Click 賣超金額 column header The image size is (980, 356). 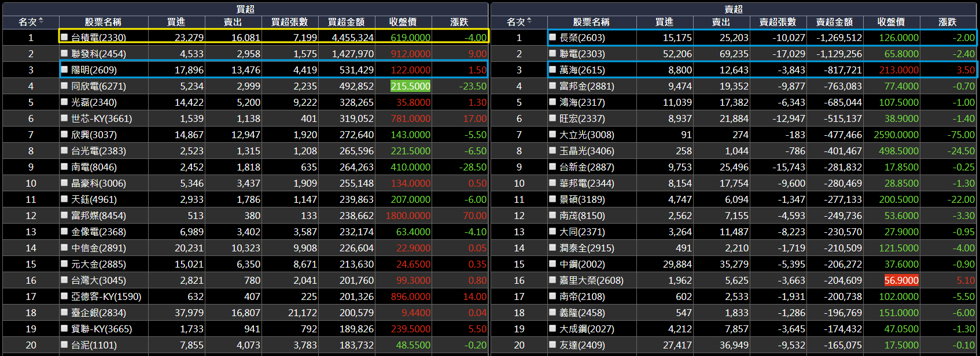(x=834, y=22)
